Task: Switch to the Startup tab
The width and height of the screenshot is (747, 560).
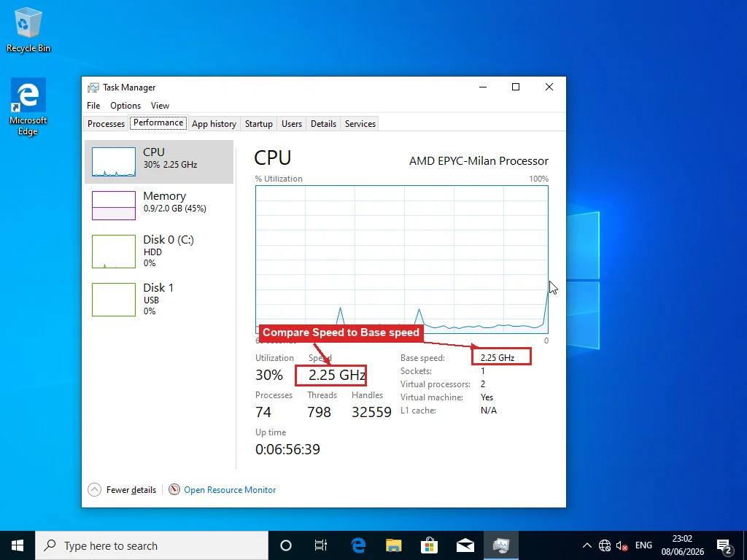Action: point(259,124)
